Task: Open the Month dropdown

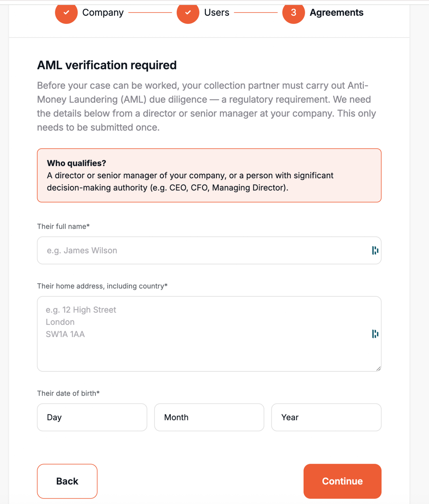Action: click(x=209, y=417)
